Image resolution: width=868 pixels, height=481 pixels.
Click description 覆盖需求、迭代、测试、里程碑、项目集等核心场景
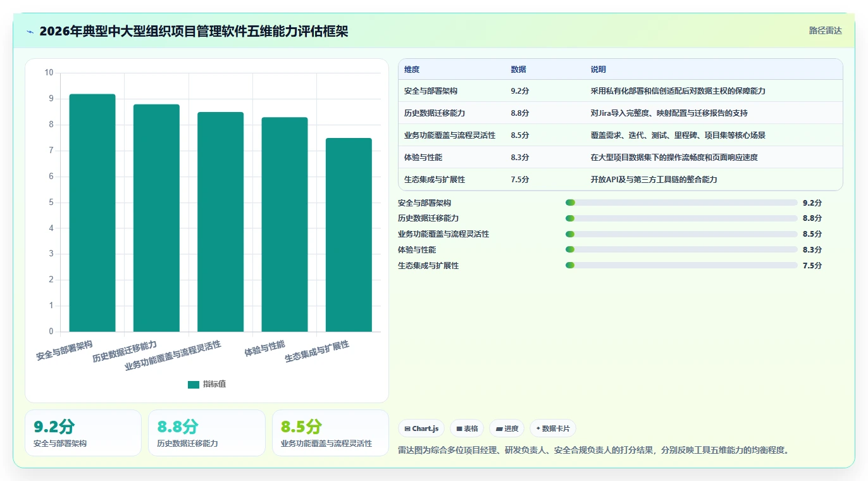pos(678,135)
